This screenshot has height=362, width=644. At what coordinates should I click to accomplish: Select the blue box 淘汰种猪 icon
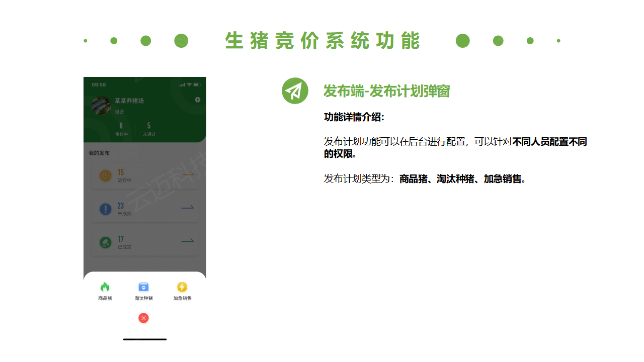pyautogui.click(x=143, y=287)
